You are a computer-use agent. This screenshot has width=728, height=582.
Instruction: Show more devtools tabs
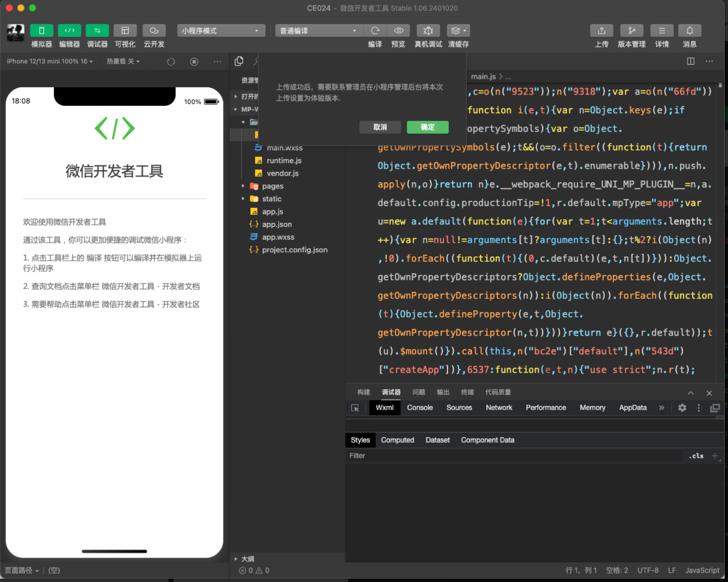pos(661,408)
